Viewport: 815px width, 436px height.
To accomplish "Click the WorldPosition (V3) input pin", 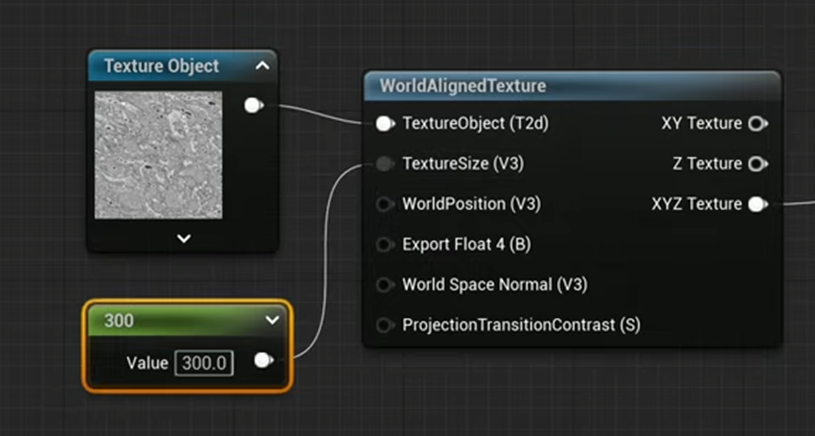I will [x=385, y=204].
